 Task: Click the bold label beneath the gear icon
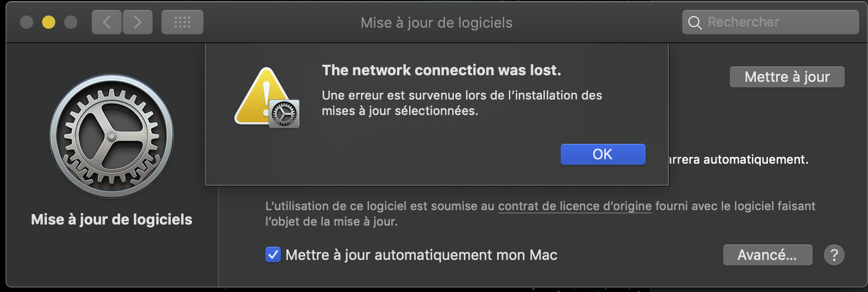click(112, 220)
